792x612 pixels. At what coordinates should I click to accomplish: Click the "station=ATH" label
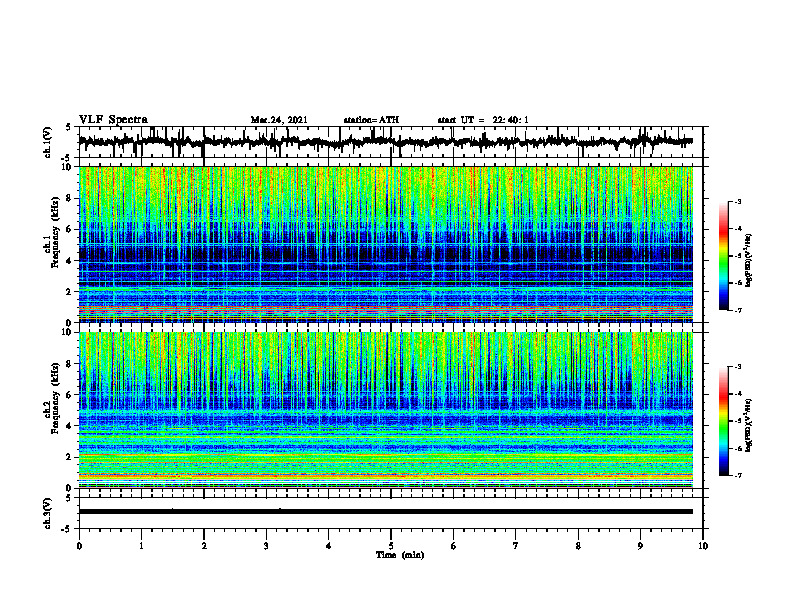click(371, 120)
